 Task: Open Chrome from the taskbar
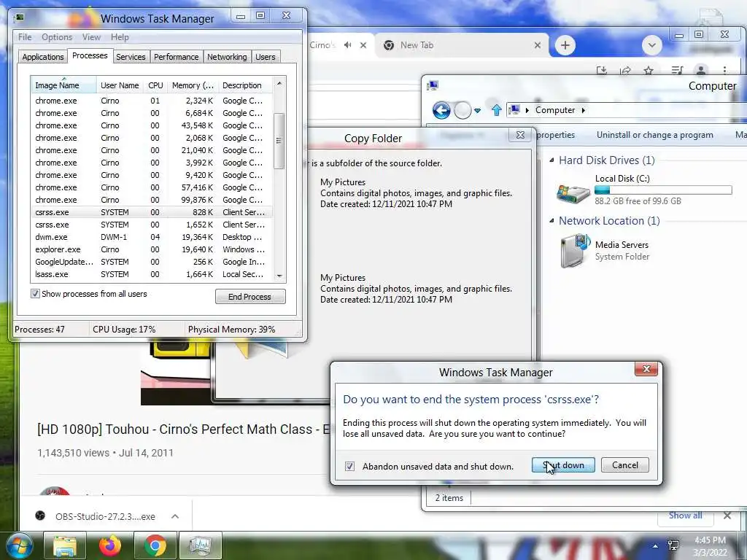155,545
